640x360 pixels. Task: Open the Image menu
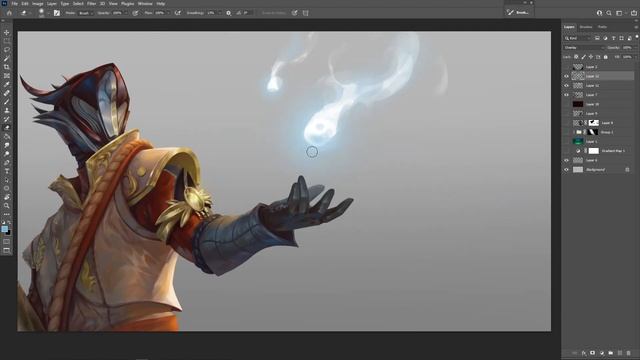pos(38,4)
